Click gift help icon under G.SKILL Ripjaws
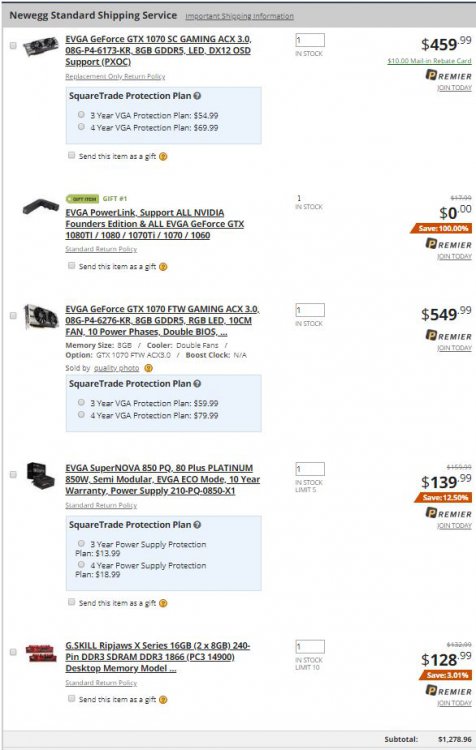This screenshot has width=476, height=750. 163,700
